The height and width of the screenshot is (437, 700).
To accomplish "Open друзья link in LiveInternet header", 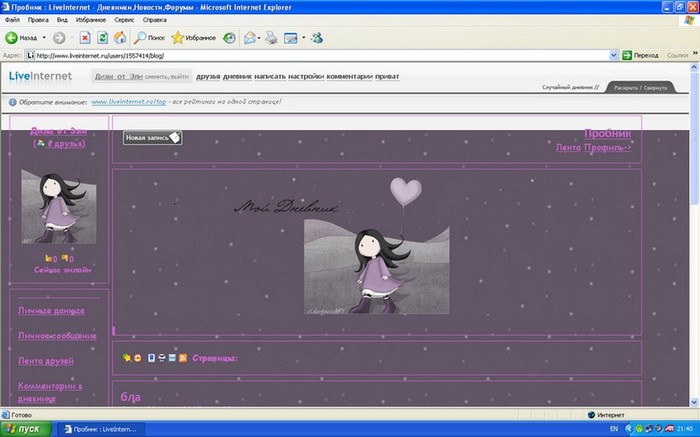I will tap(208, 77).
